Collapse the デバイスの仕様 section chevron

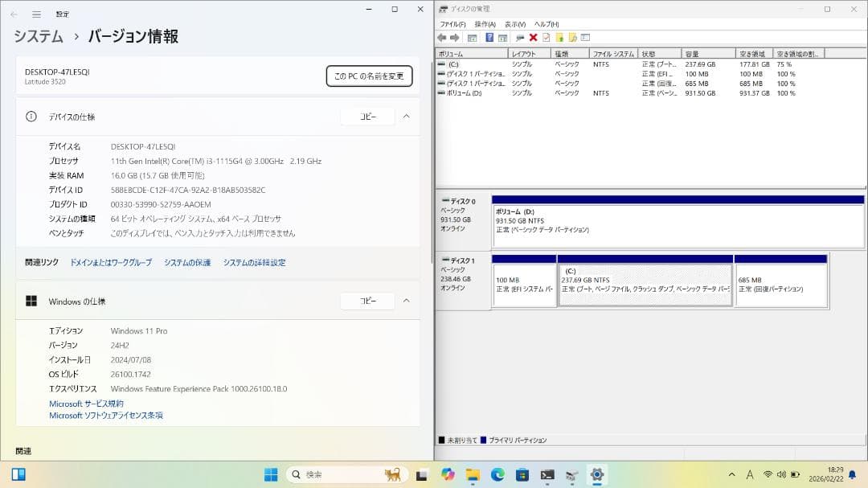coord(406,116)
